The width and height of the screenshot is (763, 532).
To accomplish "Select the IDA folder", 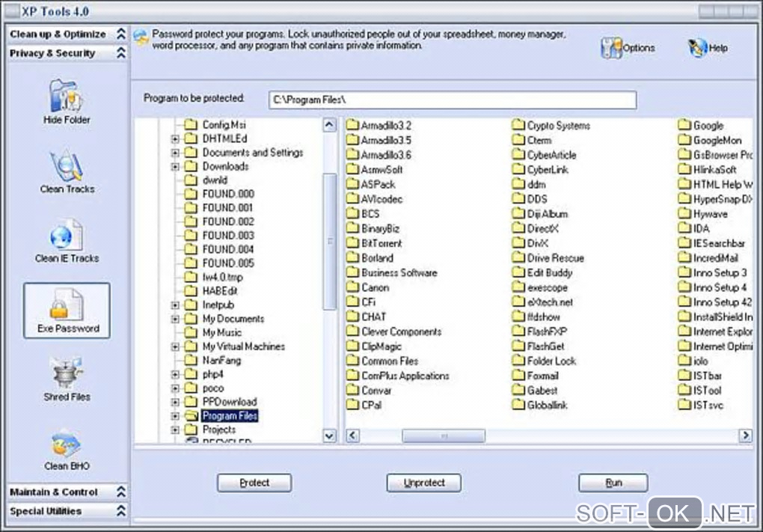I will point(694,228).
